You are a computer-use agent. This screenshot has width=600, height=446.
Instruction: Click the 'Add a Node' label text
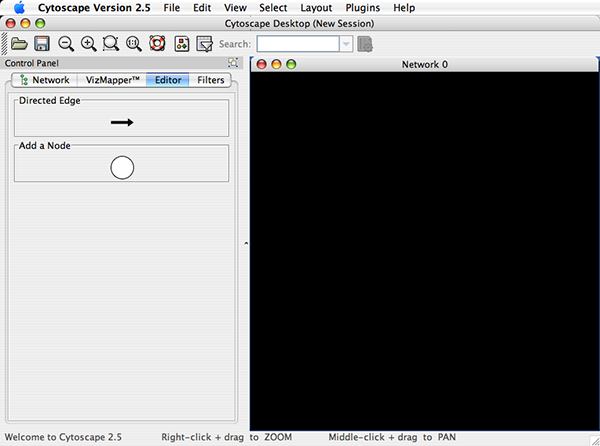(45, 146)
